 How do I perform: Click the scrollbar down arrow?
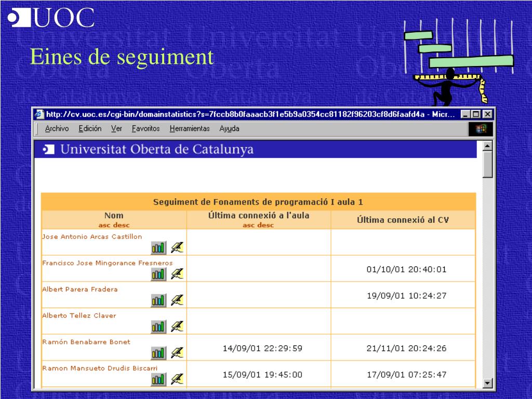(x=487, y=383)
